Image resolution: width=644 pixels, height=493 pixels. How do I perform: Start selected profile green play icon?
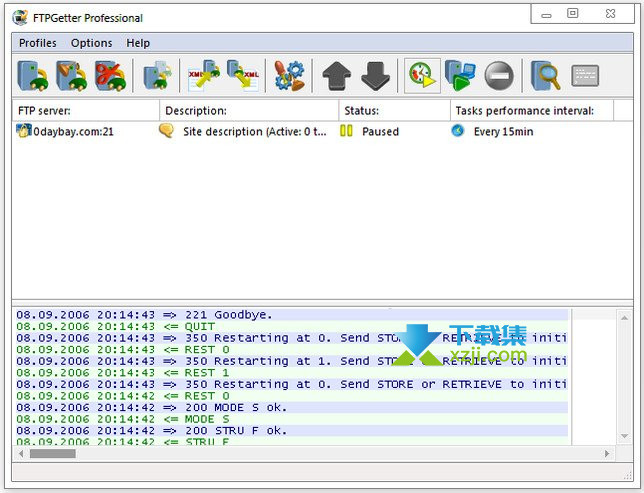point(460,76)
